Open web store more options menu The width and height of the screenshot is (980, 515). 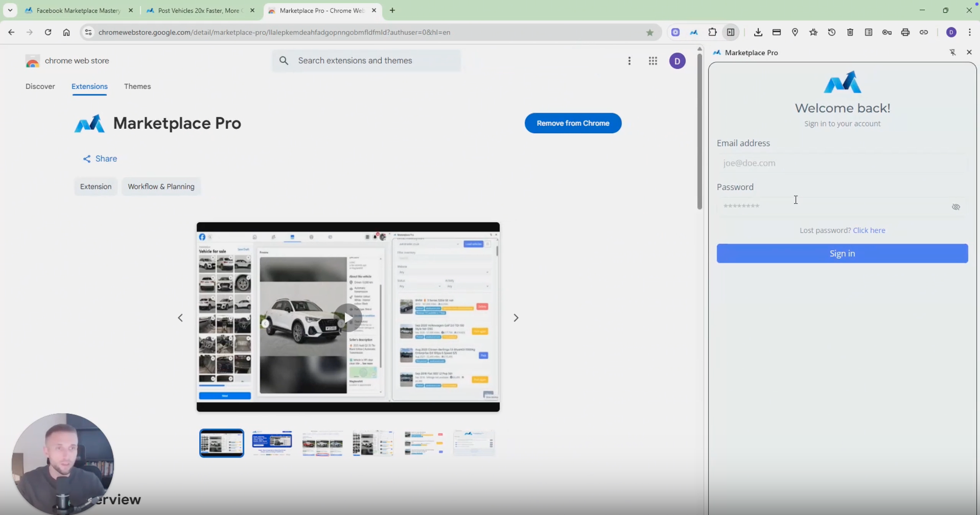pyautogui.click(x=629, y=61)
